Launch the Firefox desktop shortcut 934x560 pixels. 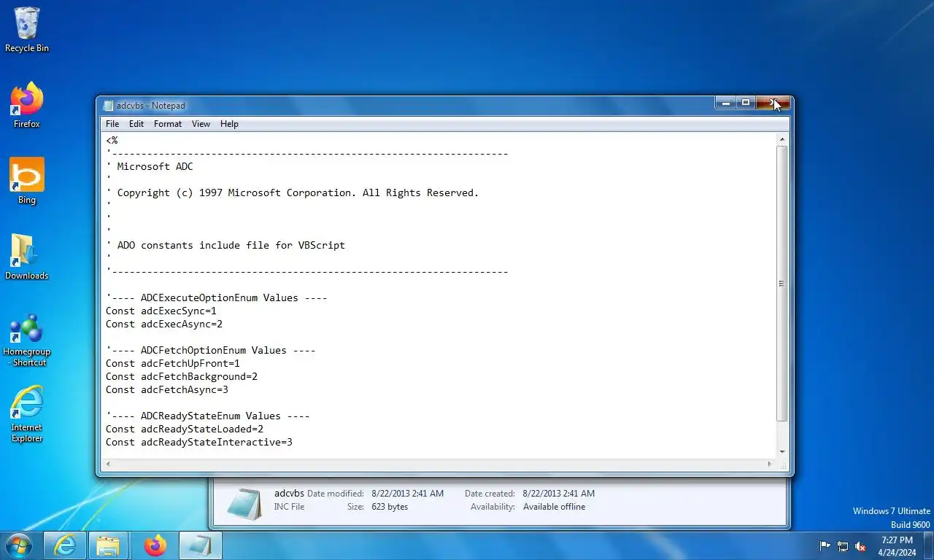pos(27,105)
